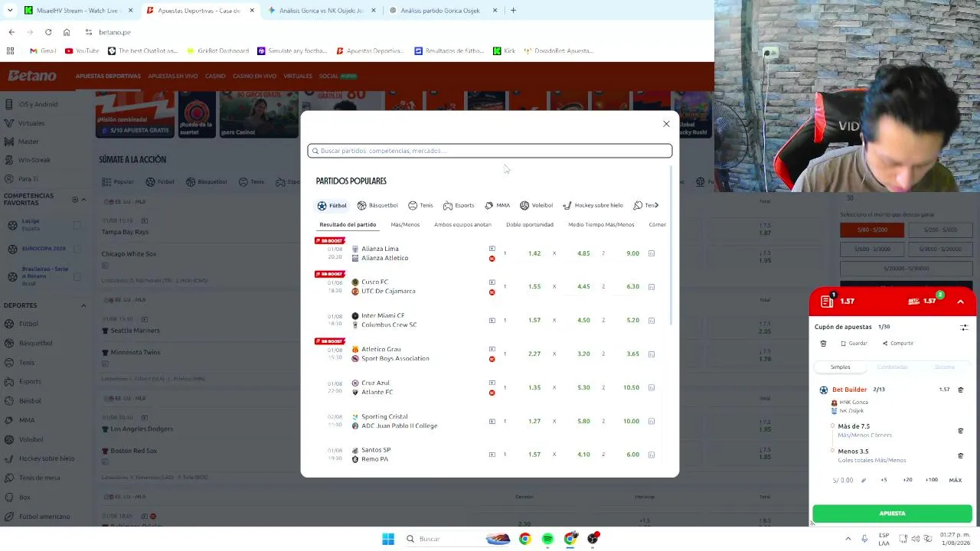This screenshot has height=551, width=980.
Task: Open stats icon for Alianza Lima match
Action: tap(652, 253)
